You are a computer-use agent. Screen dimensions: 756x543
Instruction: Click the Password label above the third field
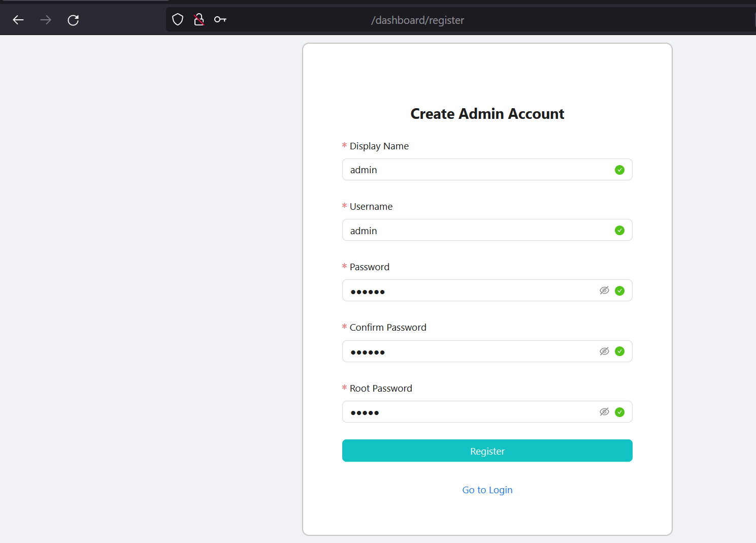click(370, 267)
